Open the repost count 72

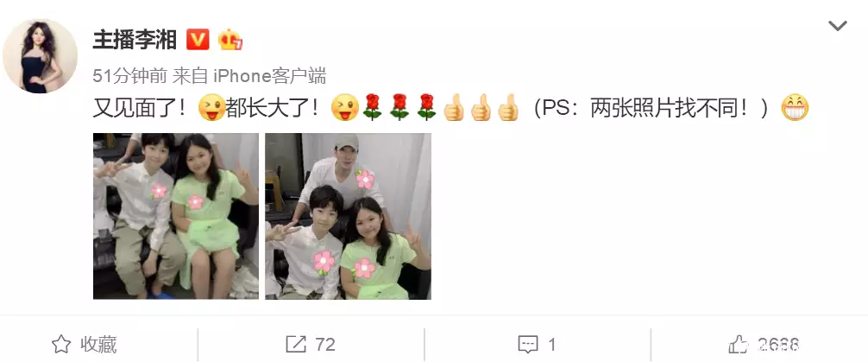(x=325, y=344)
